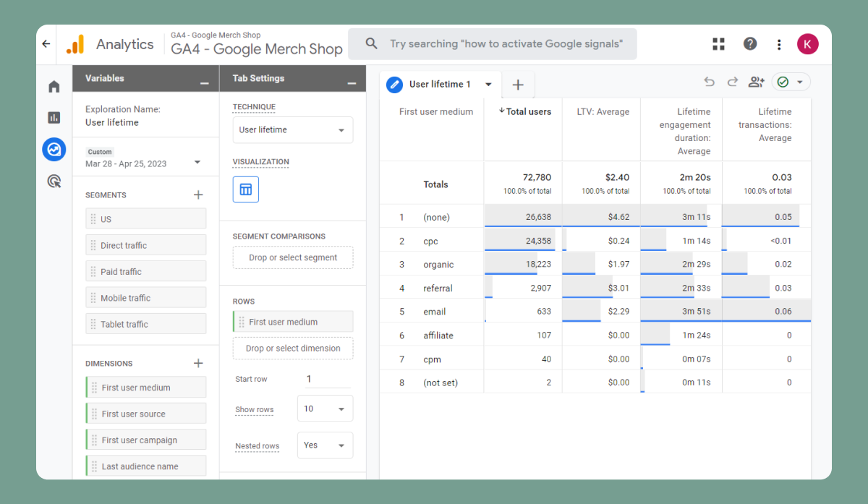This screenshot has width=868, height=504.
Task: Redo the exploration change
Action: tap(733, 82)
